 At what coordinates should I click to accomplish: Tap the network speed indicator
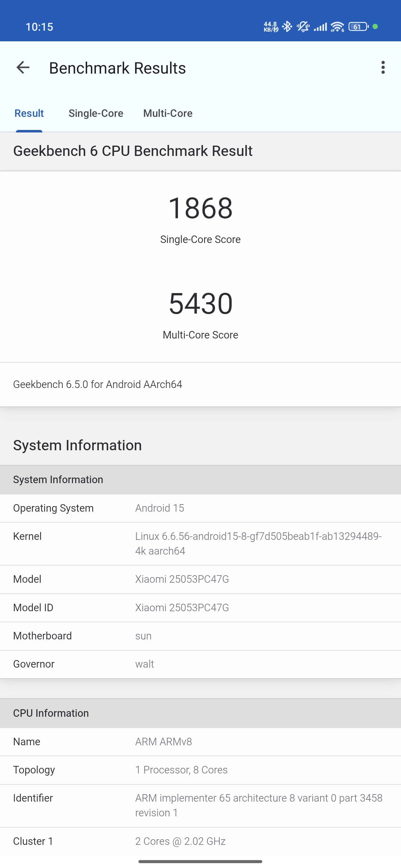point(271,27)
